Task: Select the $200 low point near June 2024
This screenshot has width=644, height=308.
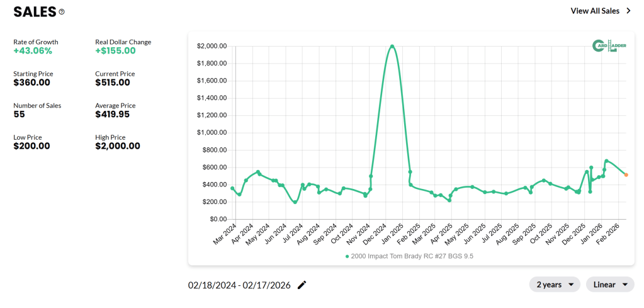Action: 295,202
